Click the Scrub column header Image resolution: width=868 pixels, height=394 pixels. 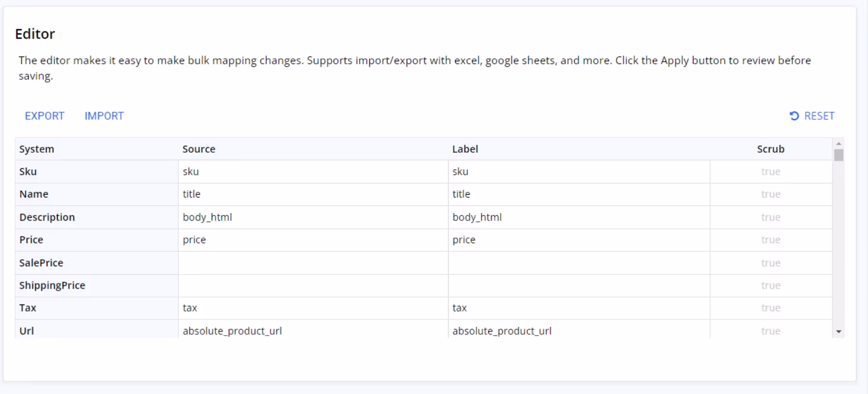point(770,149)
